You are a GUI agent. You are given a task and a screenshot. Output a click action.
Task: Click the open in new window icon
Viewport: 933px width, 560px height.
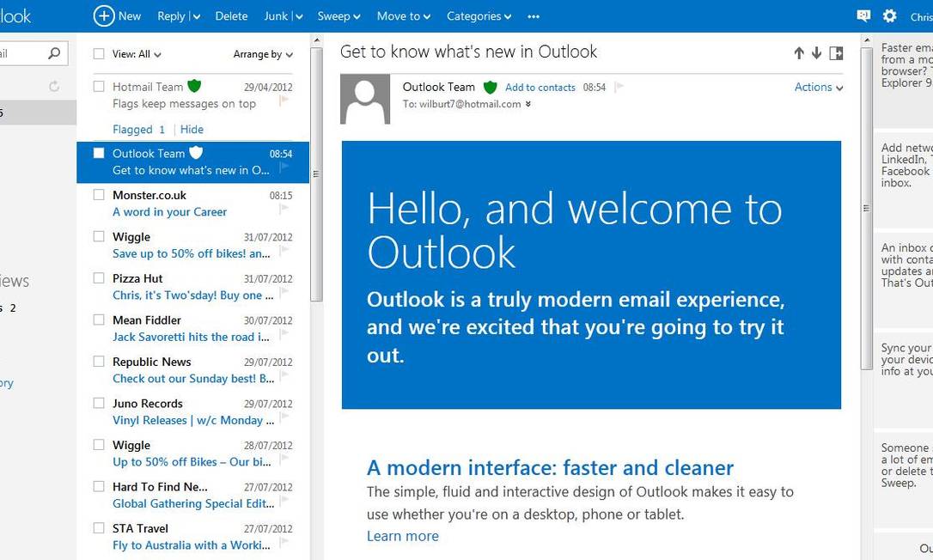[836, 53]
